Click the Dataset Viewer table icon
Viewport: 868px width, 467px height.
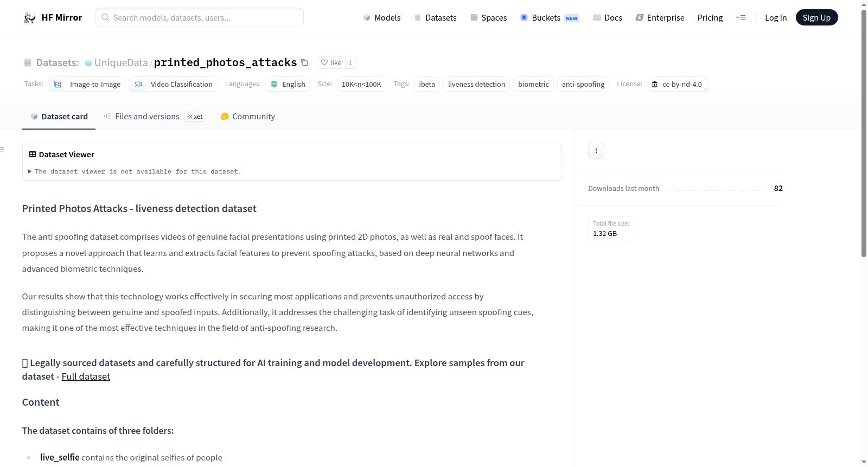tap(33, 154)
